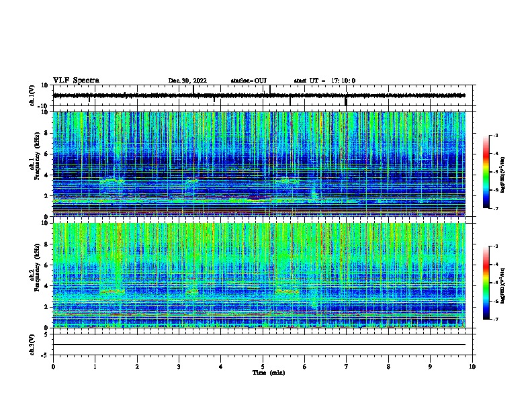
Task: Click time axis tick label "6"
Action: pyautogui.click(x=305, y=367)
